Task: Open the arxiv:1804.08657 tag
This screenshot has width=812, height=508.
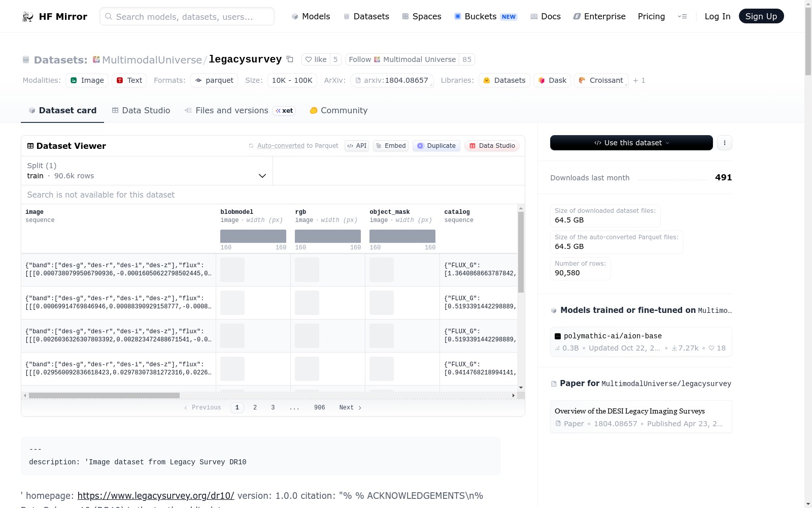Action: [392, 80]
